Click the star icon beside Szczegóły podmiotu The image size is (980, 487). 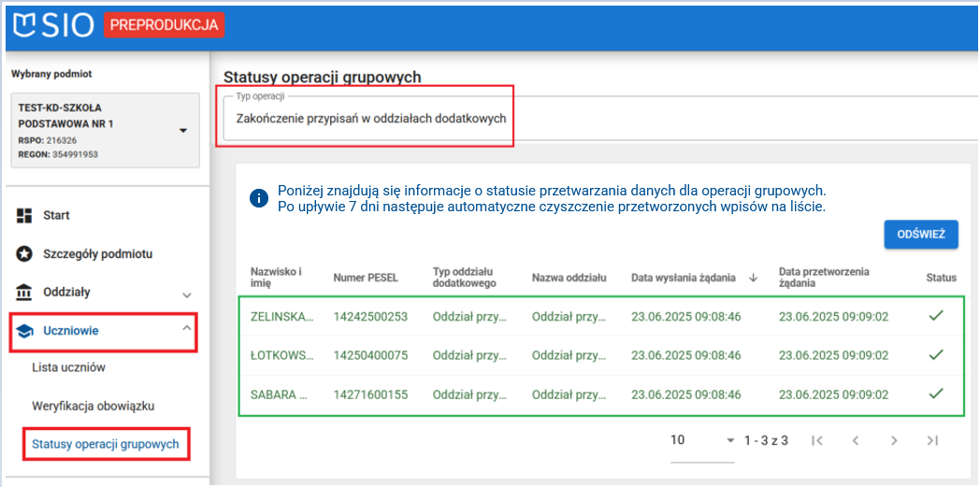tap(25, 254)
